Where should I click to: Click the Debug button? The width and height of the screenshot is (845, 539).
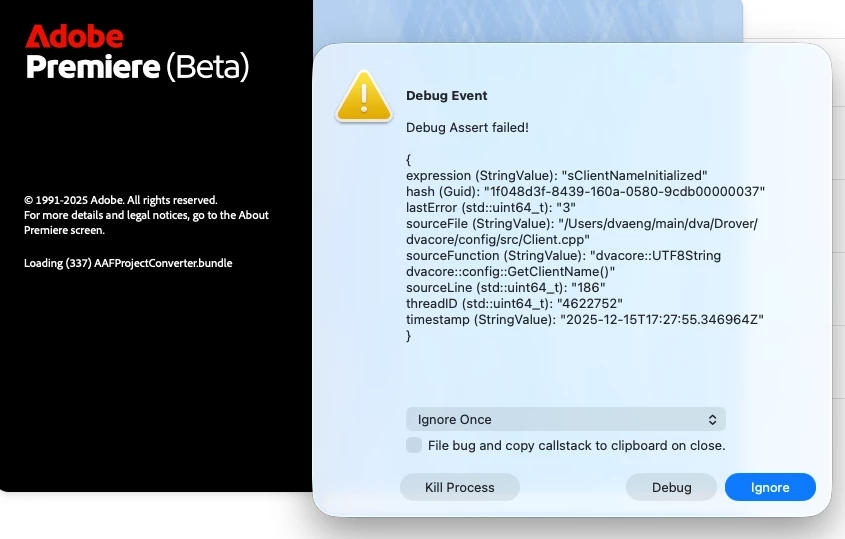point(671,487)
